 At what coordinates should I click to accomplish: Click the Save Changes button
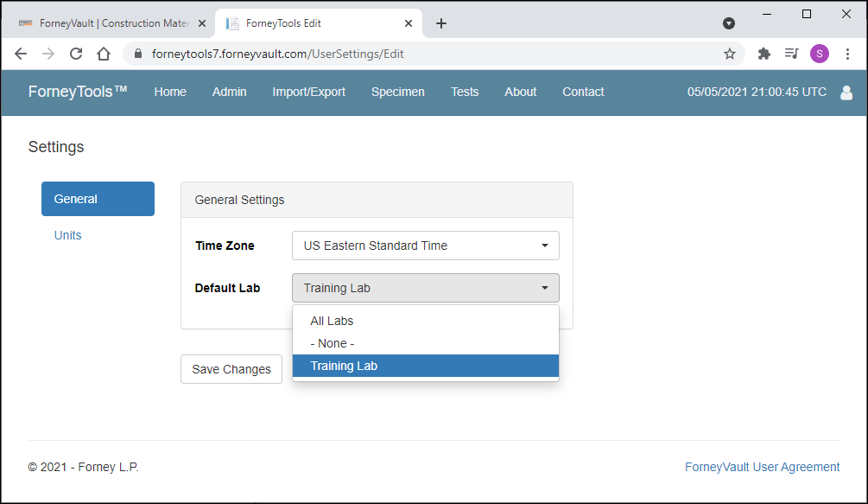coord(231,369)
